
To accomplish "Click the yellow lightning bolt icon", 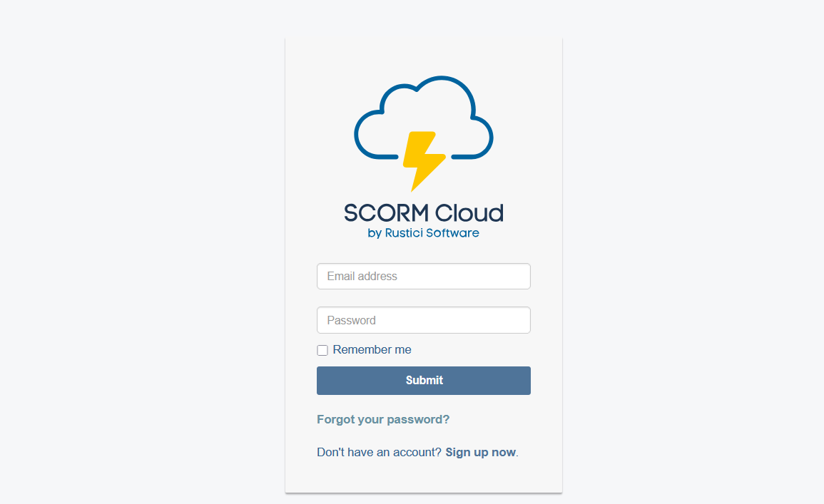I will pyautogui.click(x=424, y=161).
